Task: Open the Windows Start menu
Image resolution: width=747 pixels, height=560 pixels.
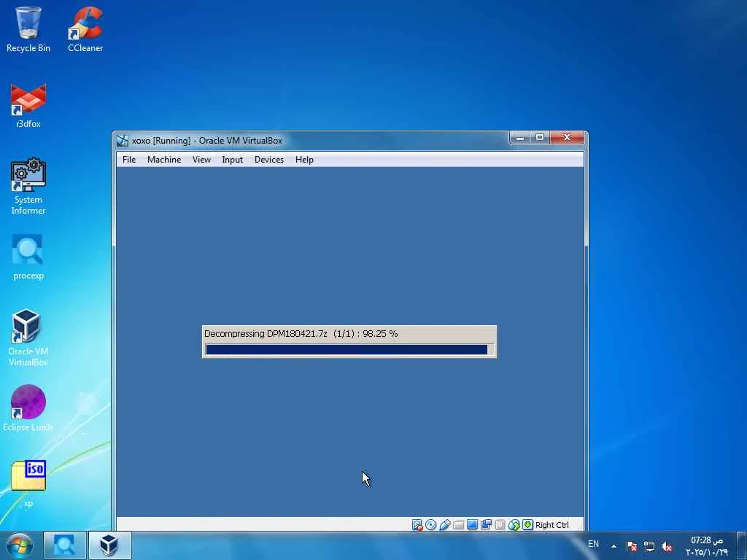Action: (x=20, y=545)
